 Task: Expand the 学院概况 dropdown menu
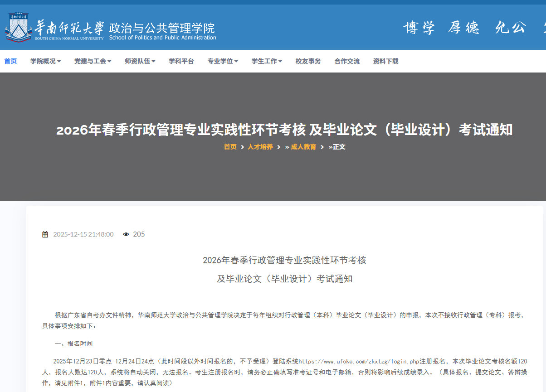[45, 61]
